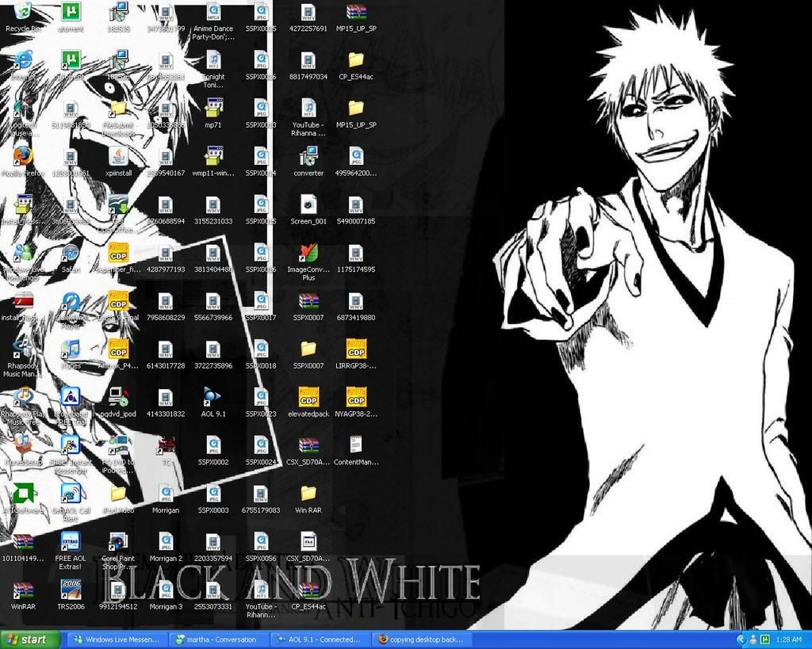The height and width of the screenshot is (649, 812).
Task: Select the SSPX0003 JPEG file
Action: click(x=213, y=498)
